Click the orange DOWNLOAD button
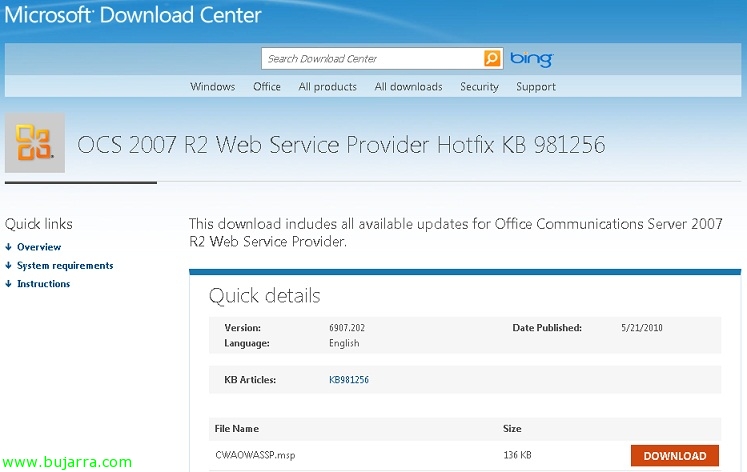This screenshot has height=472, width=747. (675, 456)
